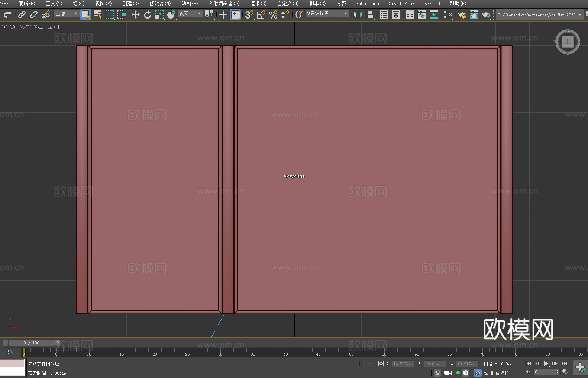Open the Arnold menu

tap(432, 4)
